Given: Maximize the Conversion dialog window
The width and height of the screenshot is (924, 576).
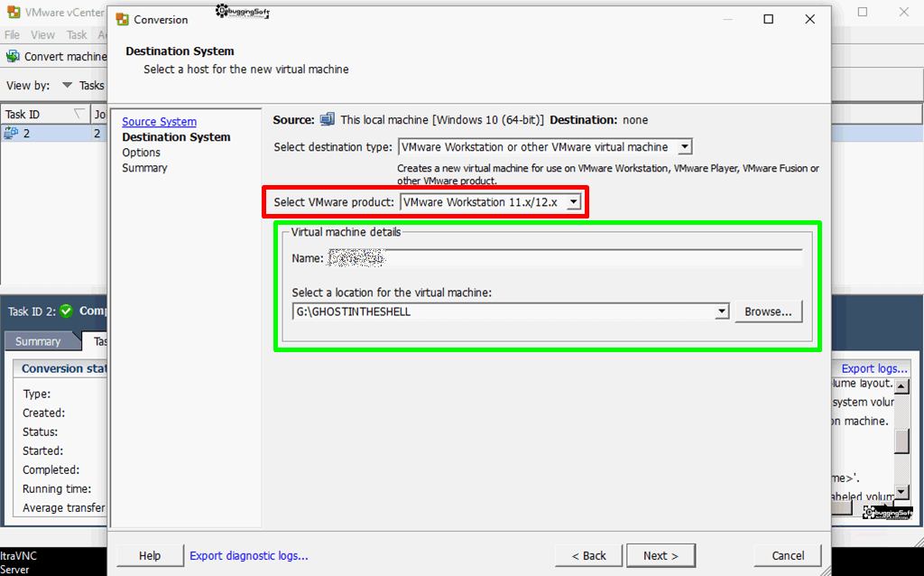Looking at the screenshot, I should (769, 20).
